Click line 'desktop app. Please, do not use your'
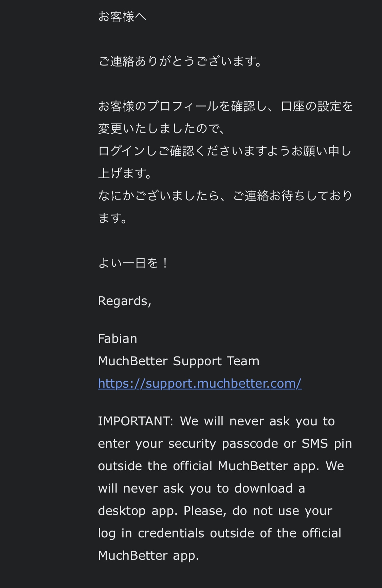 pyautogui.click(x=215, y=511)
